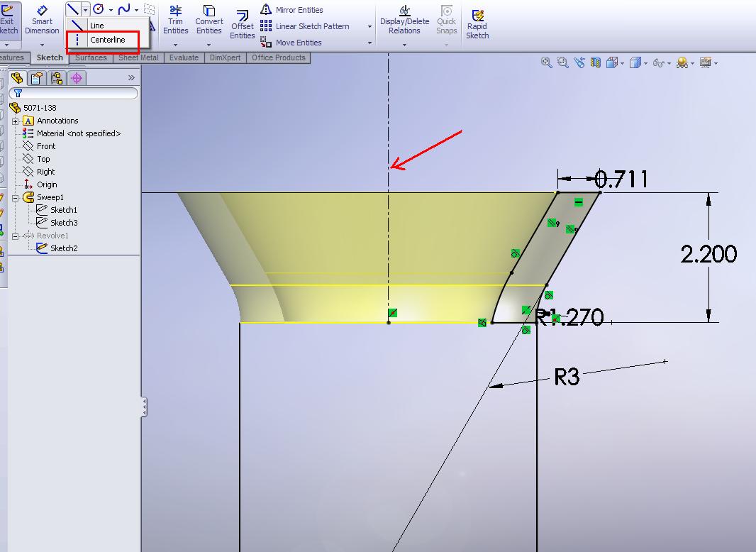Open the Linear Sketch Pattern dropdown arrow
Screen dimensions: 756x552
coord(369,26)
